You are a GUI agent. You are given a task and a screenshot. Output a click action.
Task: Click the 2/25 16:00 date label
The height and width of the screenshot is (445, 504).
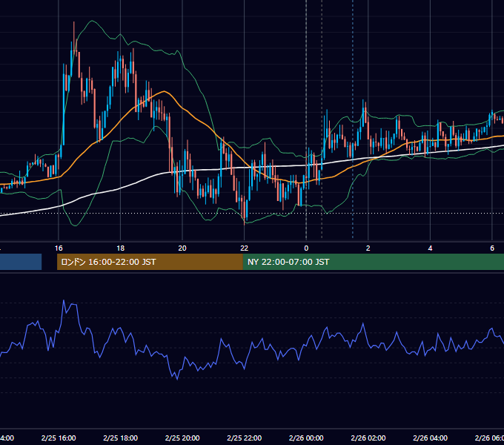pyautogui.click(x=59, y=438)
